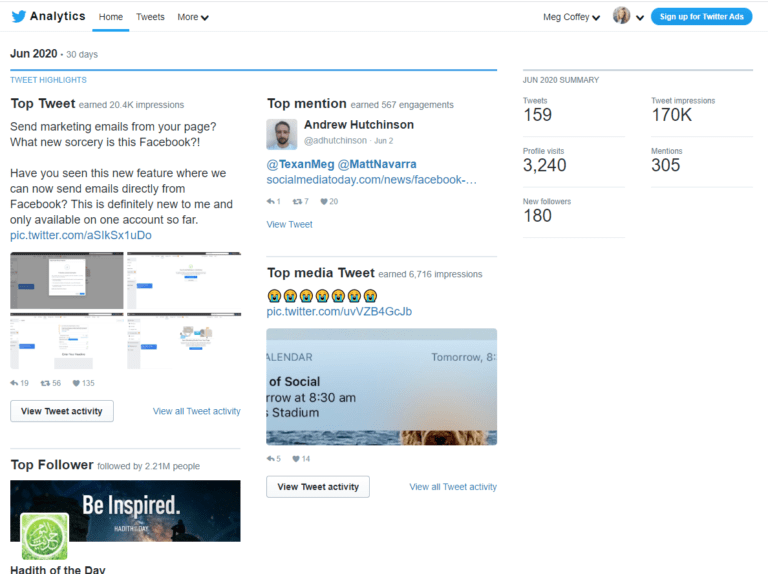Click Tweet impressions value 170K

672,115
